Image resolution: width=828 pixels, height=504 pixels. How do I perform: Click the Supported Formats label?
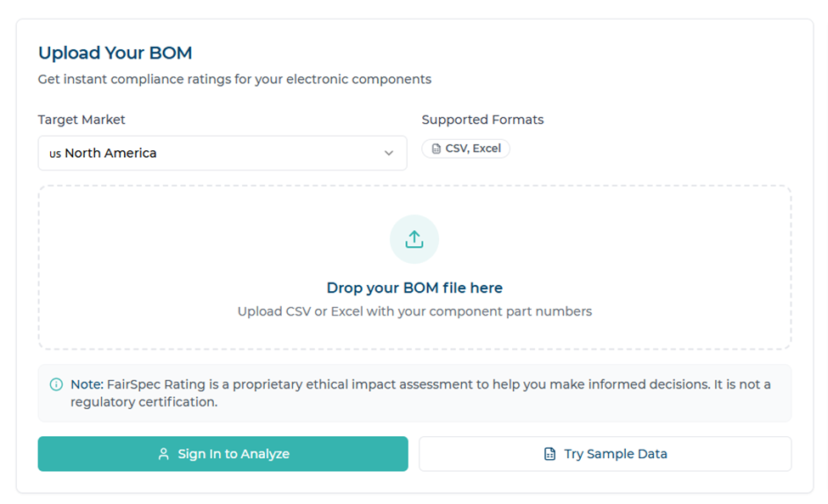click(482, 120)
